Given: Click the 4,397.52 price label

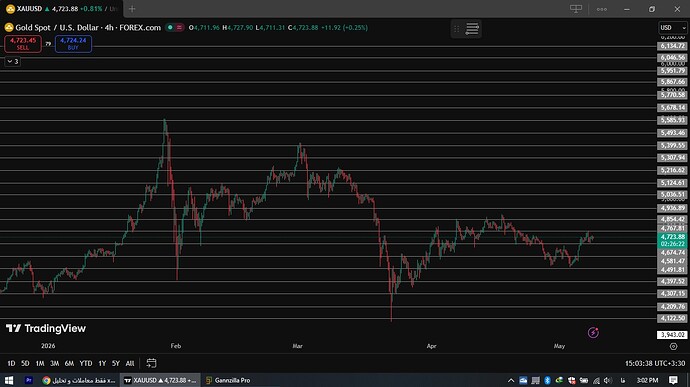Looking at the screenshot, I should pos(672,281).
